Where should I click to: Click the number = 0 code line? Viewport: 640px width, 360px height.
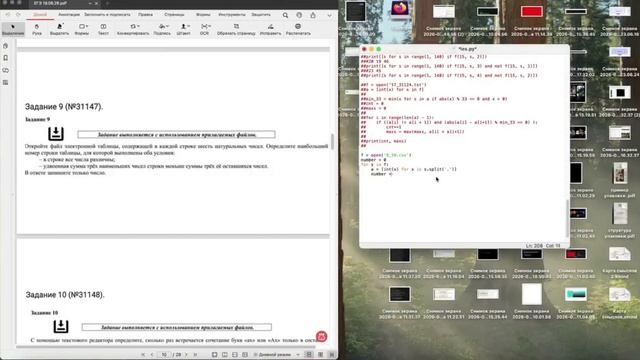[373, 160]
